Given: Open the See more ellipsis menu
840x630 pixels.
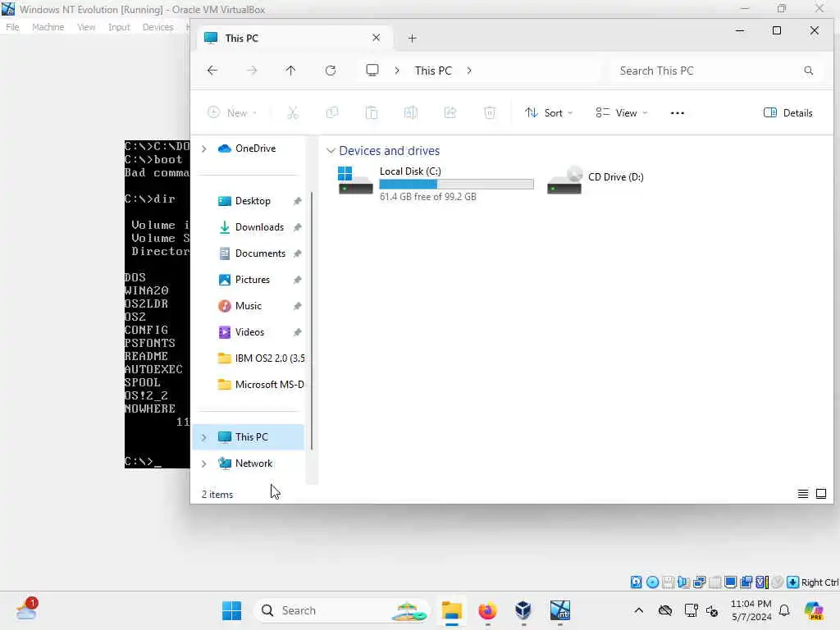Looking at the screenshot, I should coord(677,112).
